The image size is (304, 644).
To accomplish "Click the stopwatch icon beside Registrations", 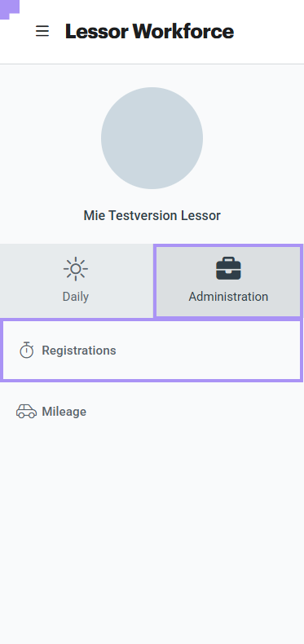I will pyautogui.click(x=27, y=350).
